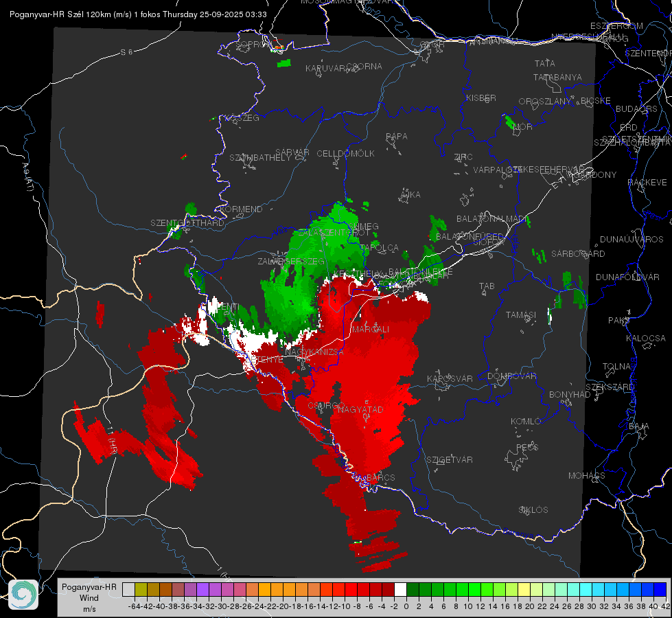
Task: Click the S 6 road label
Action: (126, 52)
